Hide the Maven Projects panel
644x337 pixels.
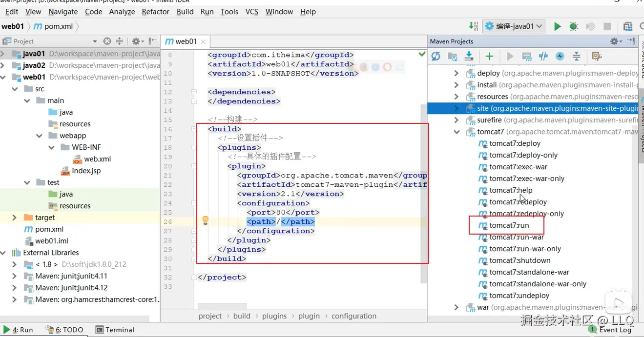pyautogui.click(x=631, y=41)
